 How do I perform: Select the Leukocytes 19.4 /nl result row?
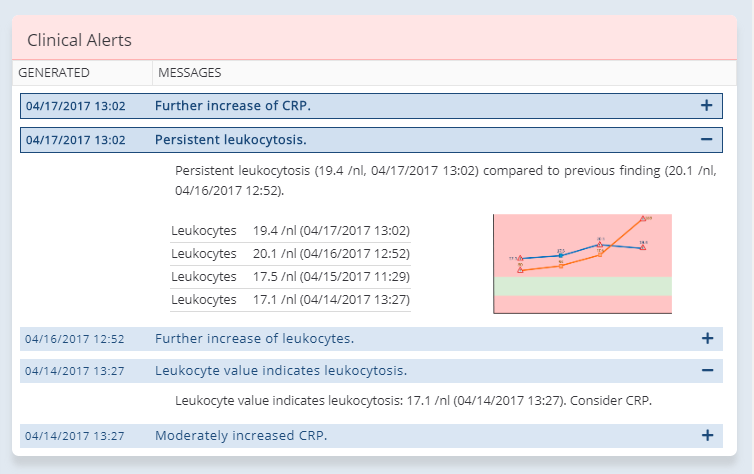click(290, 230)
